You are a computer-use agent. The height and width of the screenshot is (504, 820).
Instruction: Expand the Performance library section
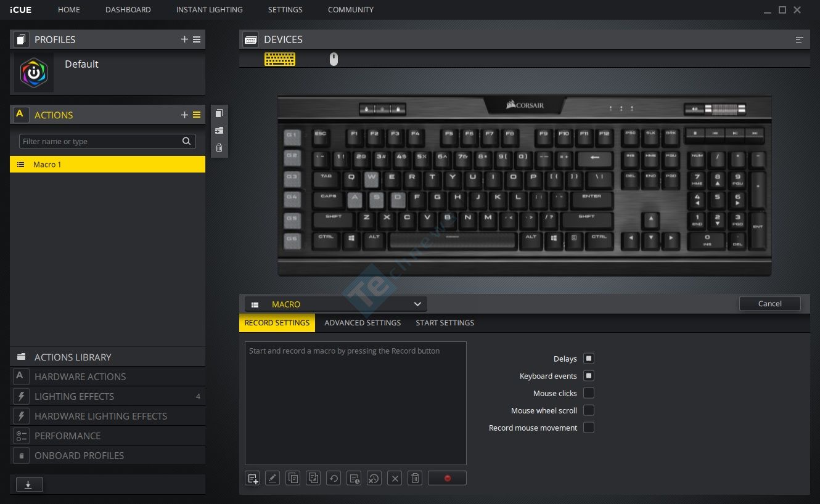[x=108, y=436]
